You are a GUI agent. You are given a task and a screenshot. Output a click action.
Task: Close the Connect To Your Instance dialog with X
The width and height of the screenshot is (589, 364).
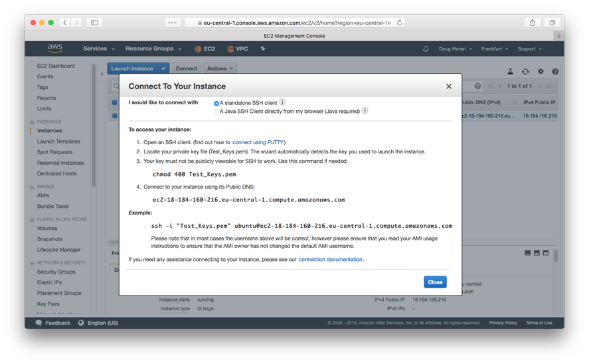tap(448, 86)
